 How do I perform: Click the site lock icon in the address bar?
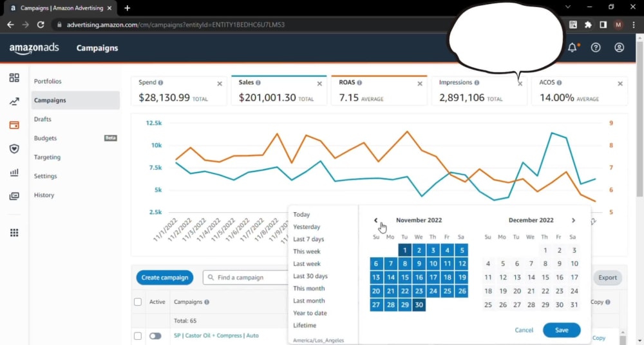[59, 25]
